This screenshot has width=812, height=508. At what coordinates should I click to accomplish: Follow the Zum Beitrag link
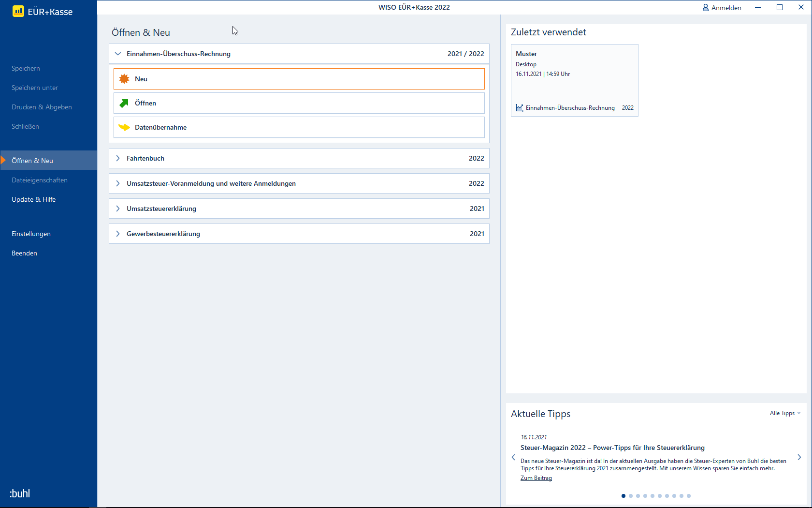536,478
